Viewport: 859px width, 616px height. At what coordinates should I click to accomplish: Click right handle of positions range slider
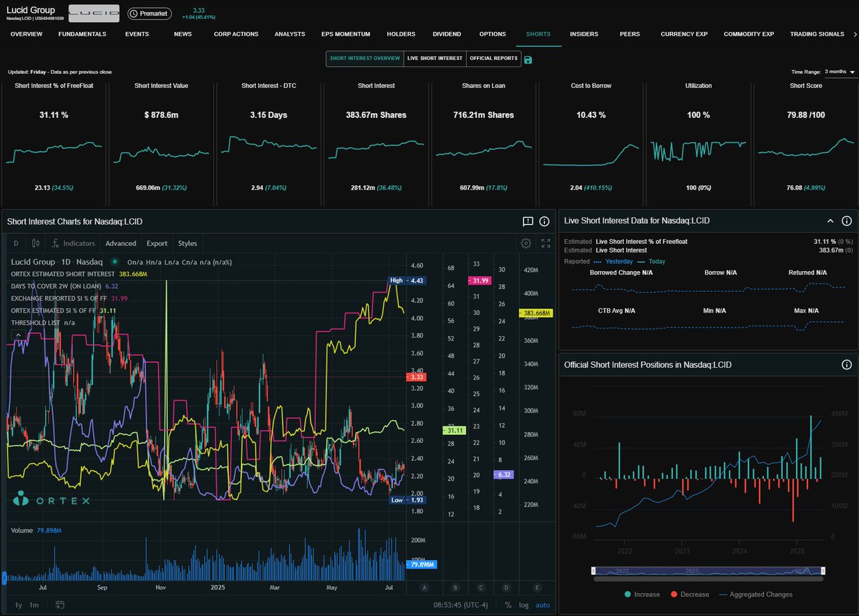point(822,570)
